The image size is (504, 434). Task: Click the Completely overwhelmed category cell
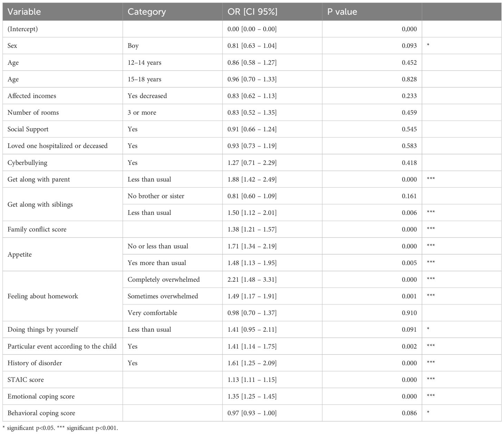pyautogui.click(x=164, y=280)
